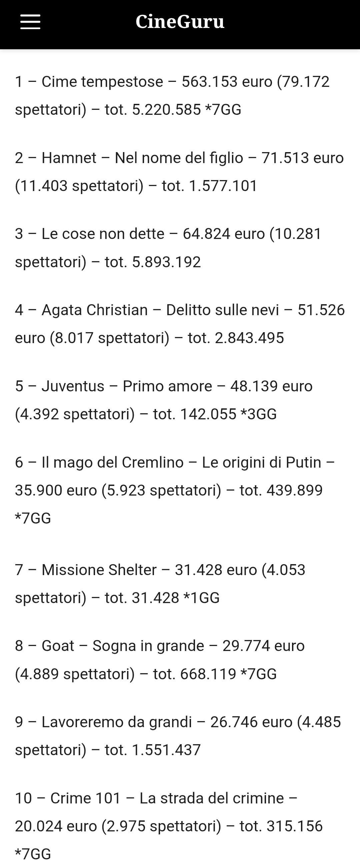Click the tot. 1.551.437 figure
The image size is (360, 868).
click(153, 750)
